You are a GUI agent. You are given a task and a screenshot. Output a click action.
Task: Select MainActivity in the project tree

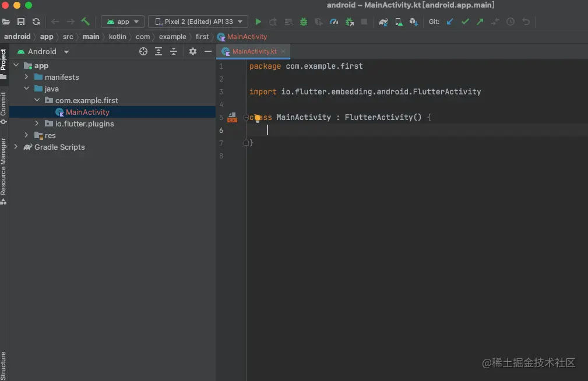(x=112, y=112)
